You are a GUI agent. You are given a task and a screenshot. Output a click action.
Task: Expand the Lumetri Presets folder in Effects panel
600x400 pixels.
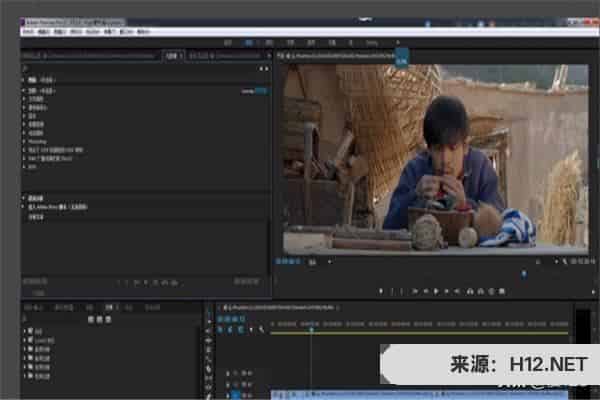point(25,340)
